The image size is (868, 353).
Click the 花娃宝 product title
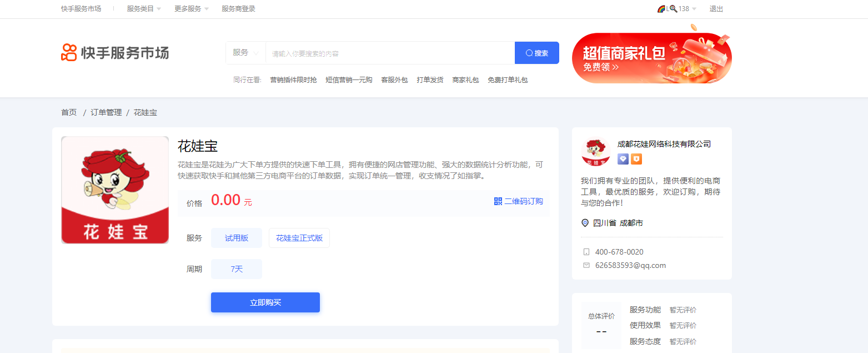(x=198, y=146)
